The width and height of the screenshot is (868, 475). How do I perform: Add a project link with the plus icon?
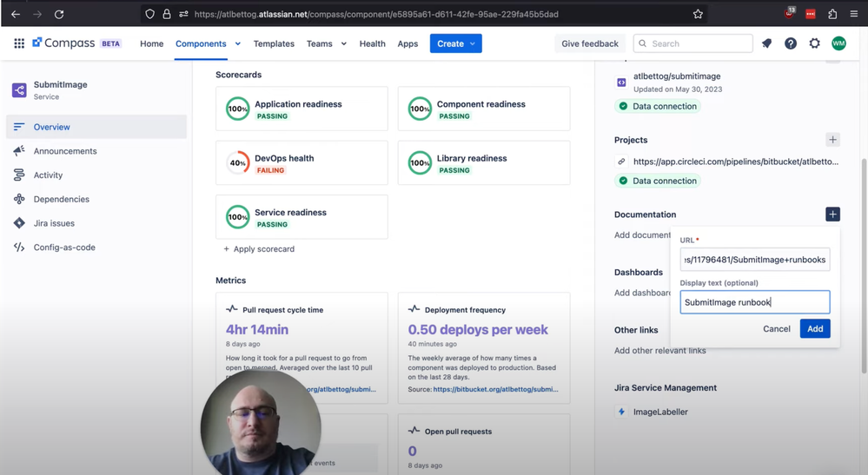coord(832,139)
